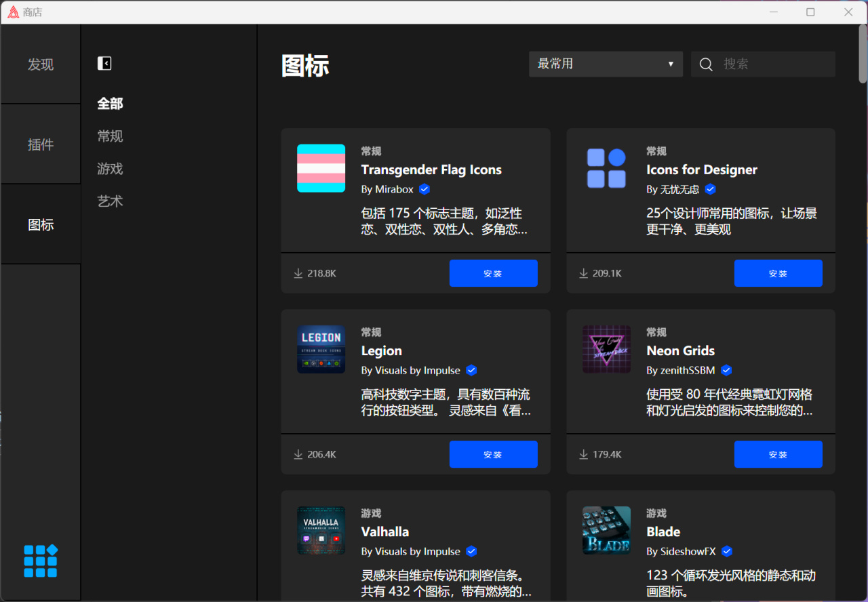Filter by the 艺术 category
This screenshot has height=602, width=868.
[110, 201]
